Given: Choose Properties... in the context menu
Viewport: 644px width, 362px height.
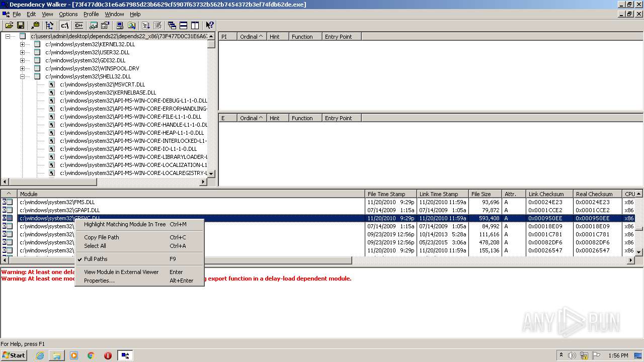Looking at the screenshot, I should (x=139, y=281).
